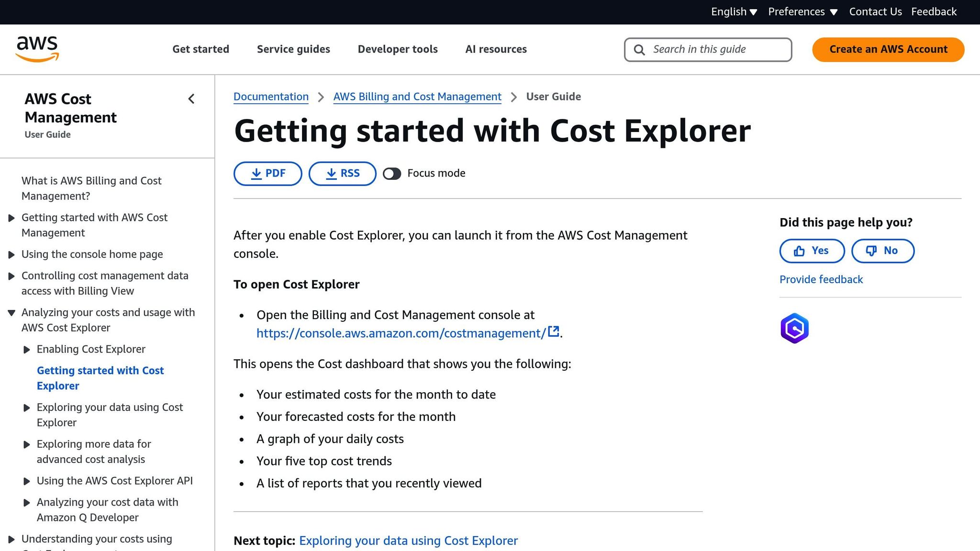Open the English language dropdown
Screen dimensions: 980x551
[x=734, y=12]
